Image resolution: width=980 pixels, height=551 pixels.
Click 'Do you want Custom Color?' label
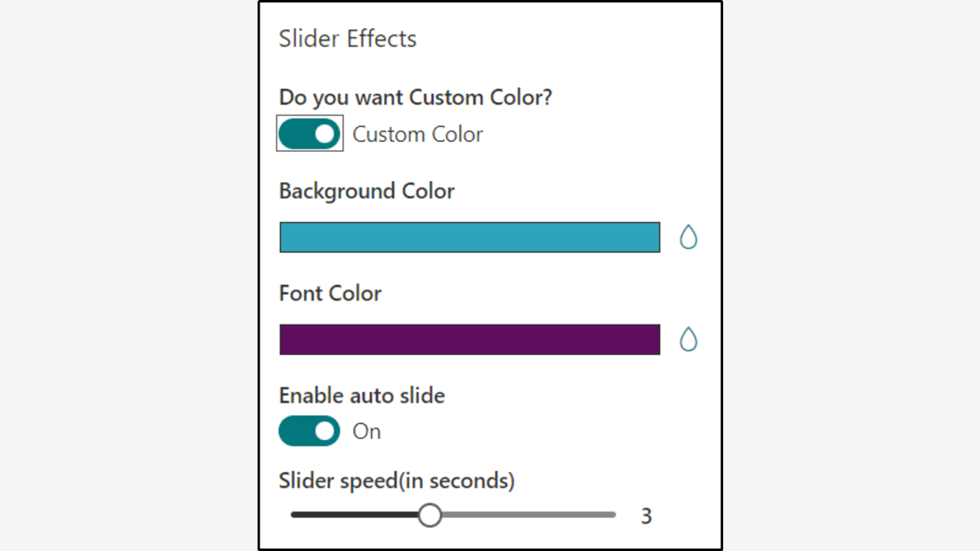coord(415,97)
